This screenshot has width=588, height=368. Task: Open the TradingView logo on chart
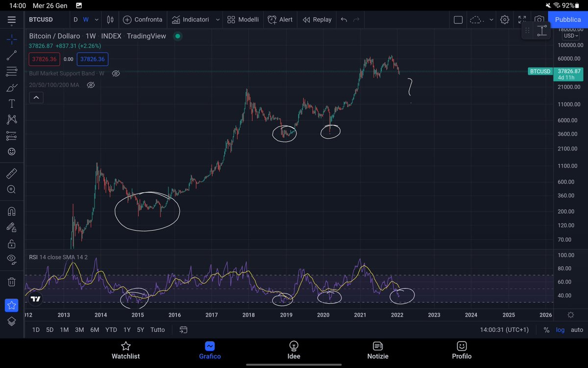(x=35, y=298)
